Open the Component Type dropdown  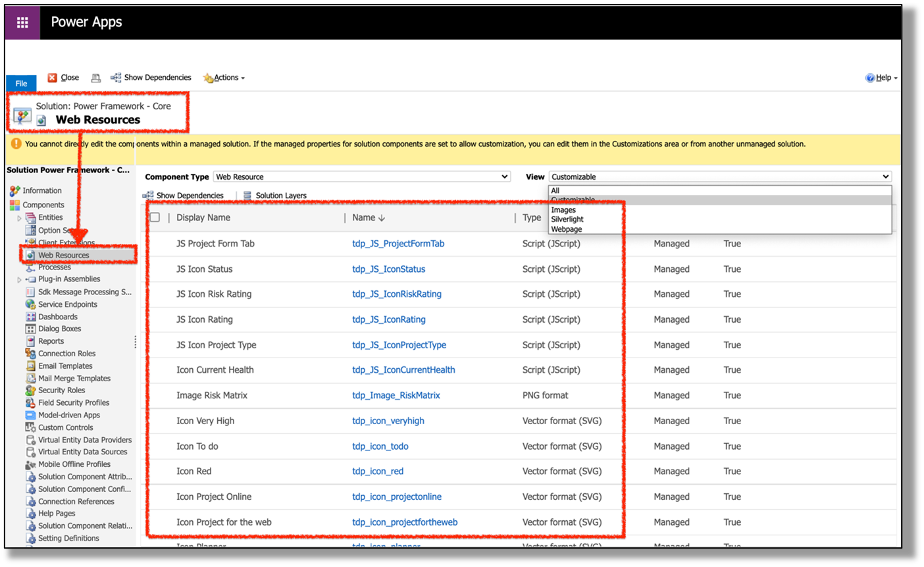(362, 176)
